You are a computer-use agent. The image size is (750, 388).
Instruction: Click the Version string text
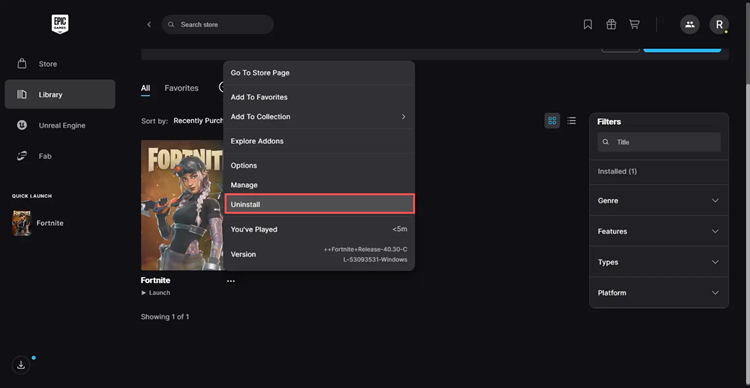tap(365, 255)
